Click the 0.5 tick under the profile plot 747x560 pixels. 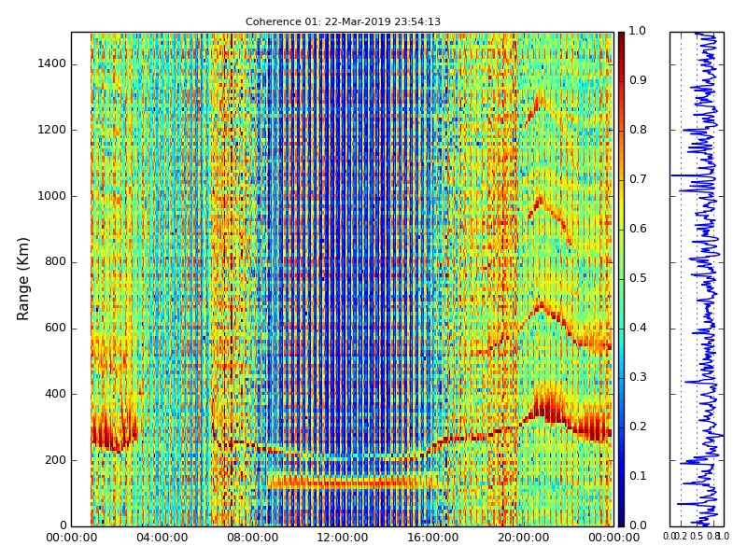697,537
